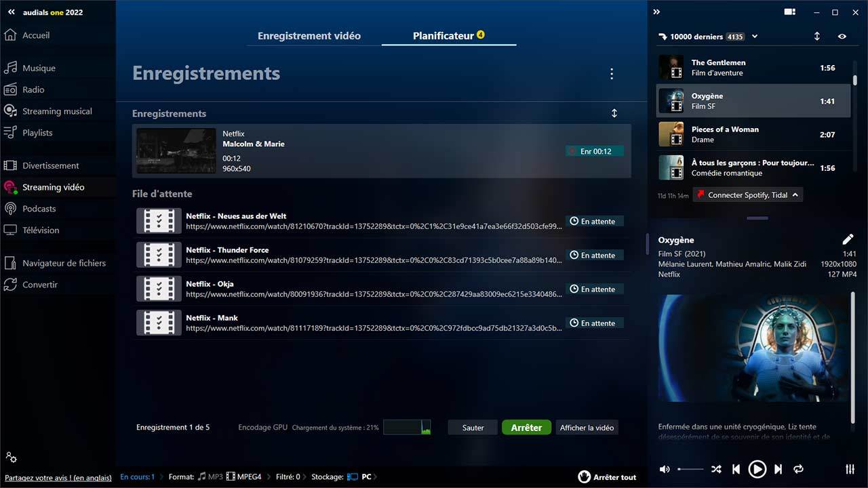Edit Oxygène details with pencil icon
Screen dimensions: 868x488
(848, 239)
